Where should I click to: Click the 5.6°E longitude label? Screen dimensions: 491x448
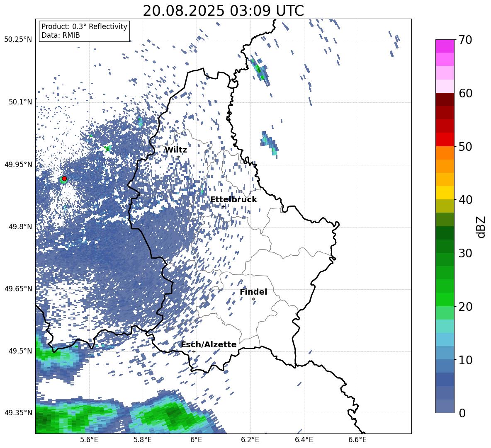click(x=89, y=440)
